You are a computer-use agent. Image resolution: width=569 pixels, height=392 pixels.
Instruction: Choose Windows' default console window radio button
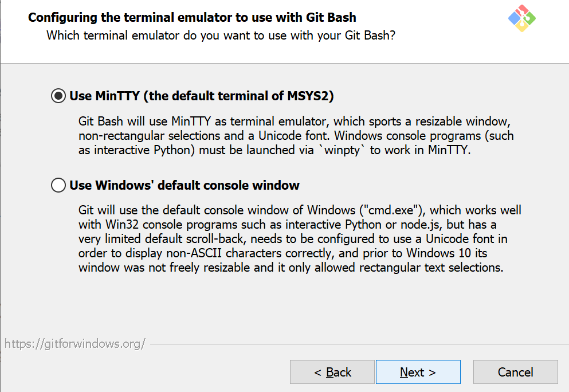point(58,186)
